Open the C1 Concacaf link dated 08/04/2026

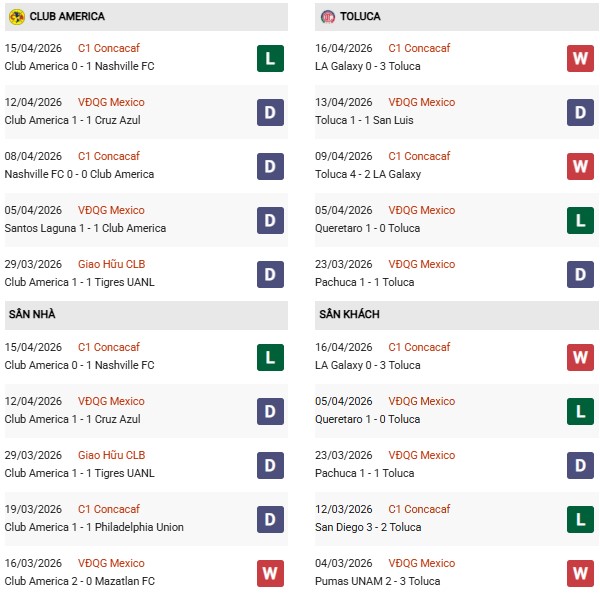tap(109, 156)
